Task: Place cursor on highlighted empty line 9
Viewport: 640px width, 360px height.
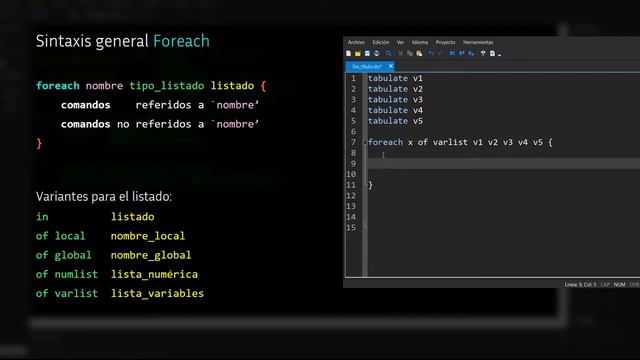Action: (x=504, y=164)
